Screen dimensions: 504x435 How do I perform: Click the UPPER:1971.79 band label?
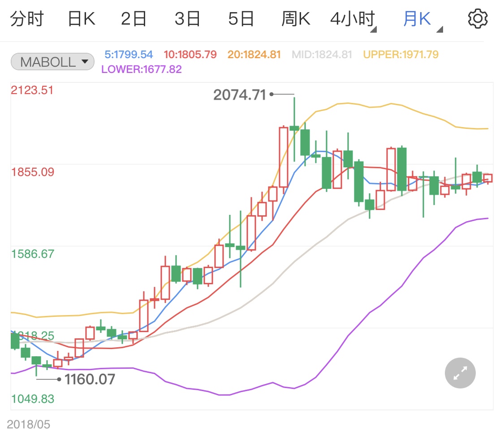tap(401, 55)
